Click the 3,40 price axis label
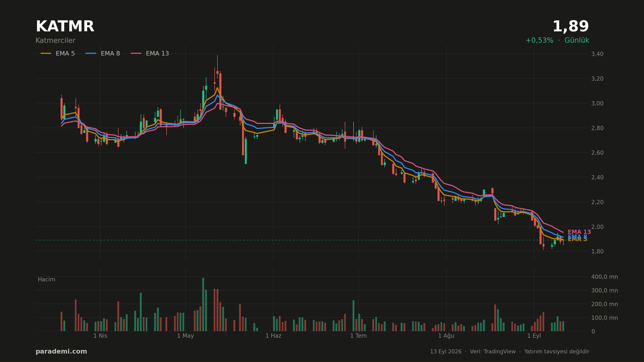The image size is (644, 362). coord(597,54)
